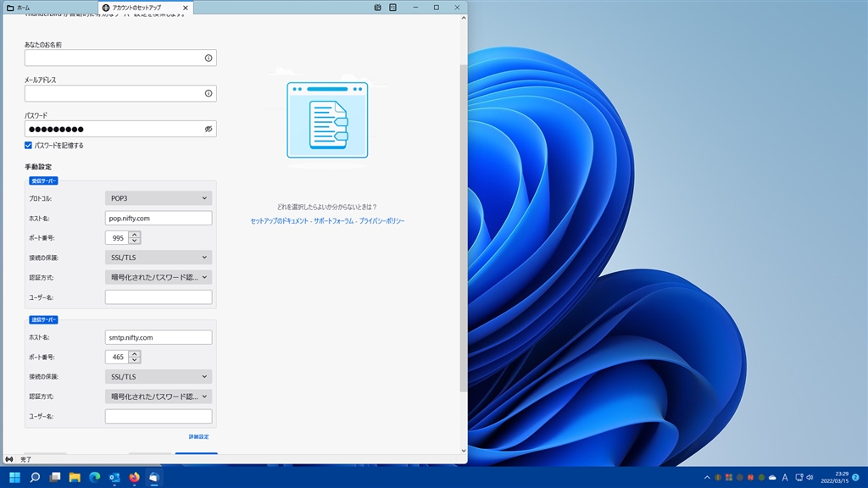Toggle password visibility with the eye icon
Viewport: 868px width, 488px height.
[x=209, y=130]
